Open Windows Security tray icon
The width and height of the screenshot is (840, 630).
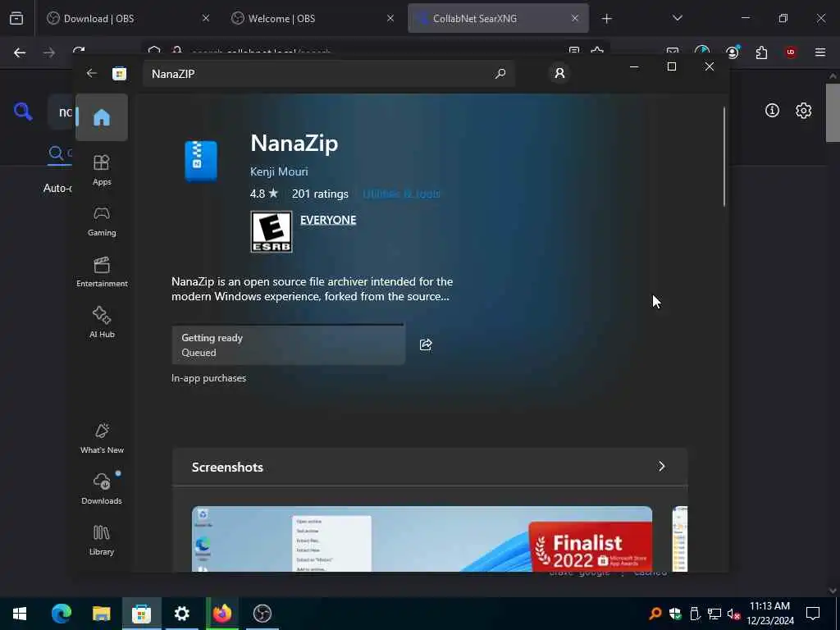click(675, 614)
